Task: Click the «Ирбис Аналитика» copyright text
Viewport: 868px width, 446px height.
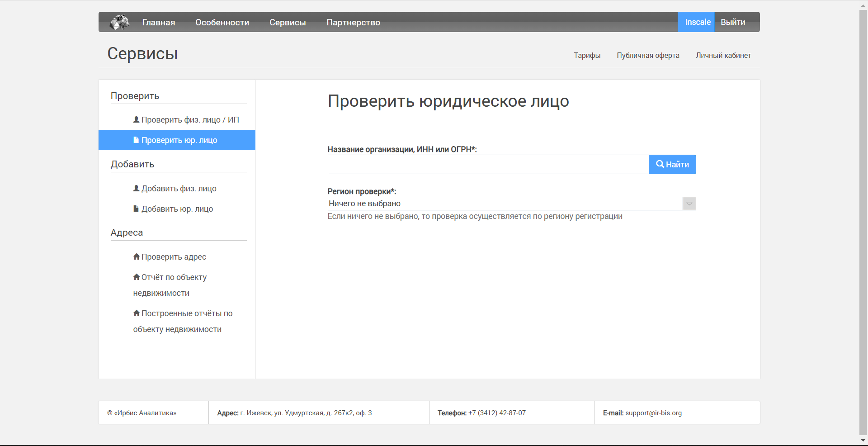Action: (x=142, y=413)
